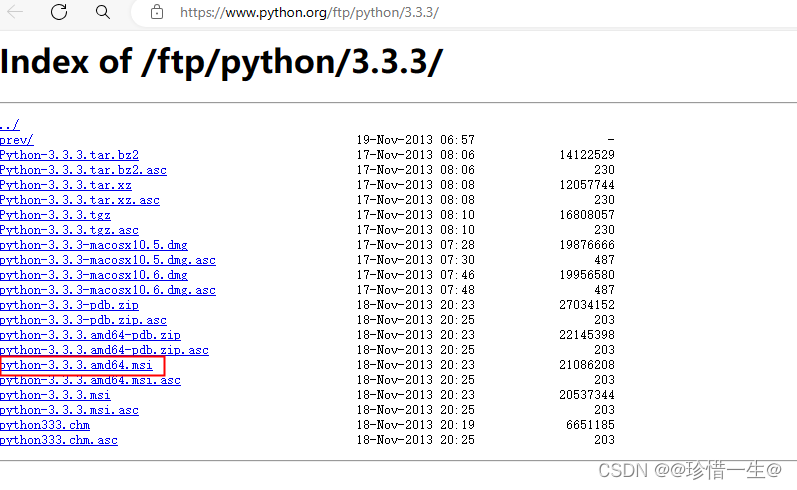Download python-3.3.3-macosx10.6.dmg
797x490 pixels.
94,275
